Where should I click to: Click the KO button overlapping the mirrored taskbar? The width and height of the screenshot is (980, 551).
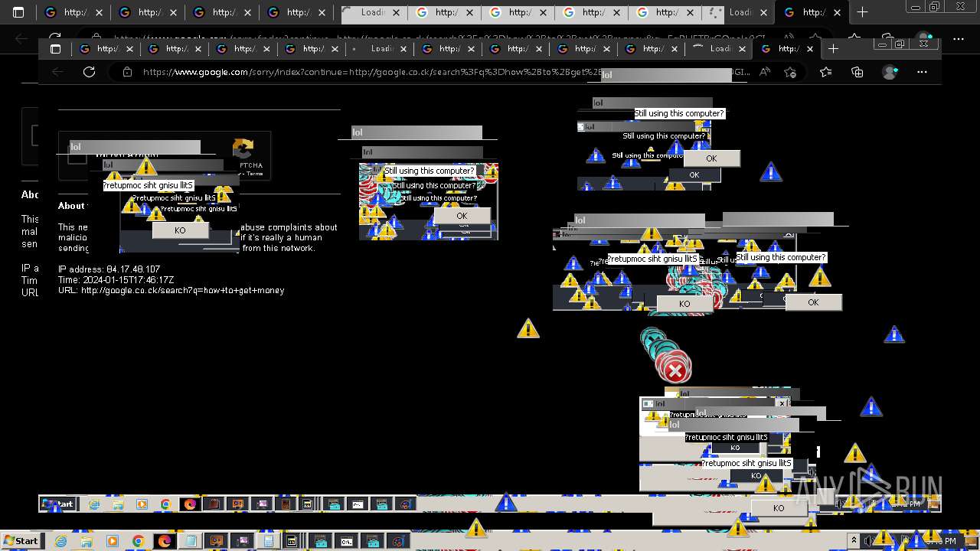[x=779, y=508]
